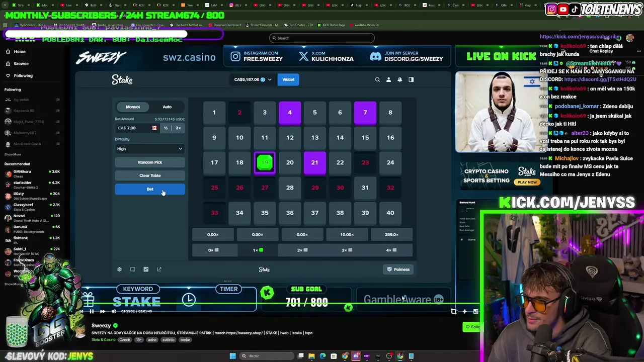Place the wager with the Bet button

150,189
